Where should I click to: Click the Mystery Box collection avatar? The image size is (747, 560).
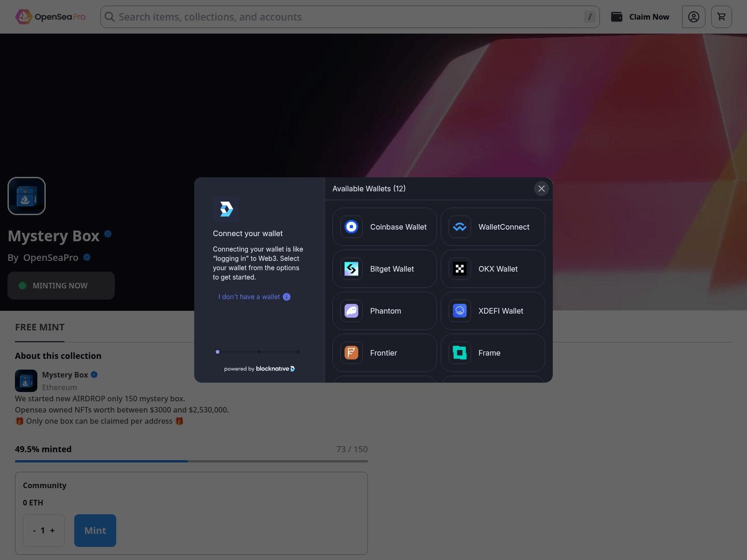click(27, 196)
